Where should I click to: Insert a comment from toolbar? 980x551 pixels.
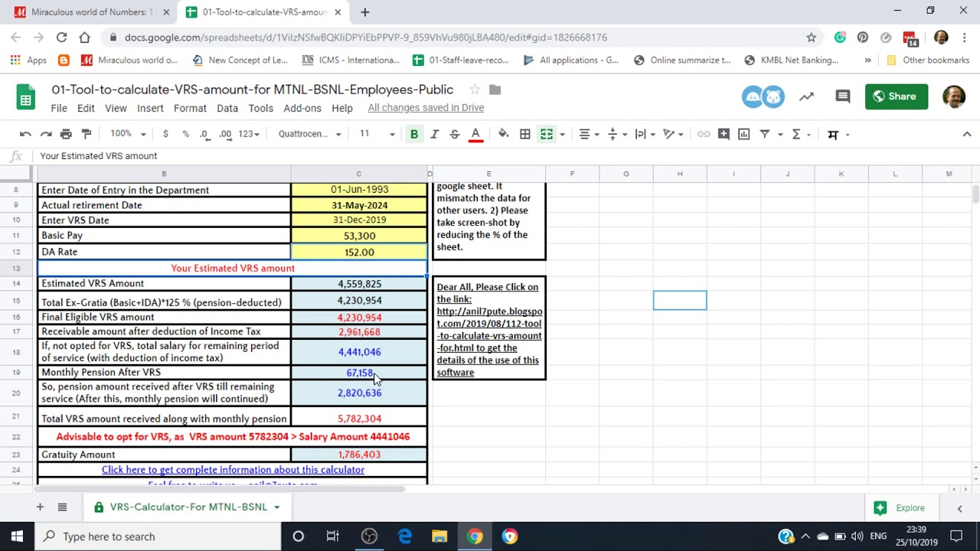(724, 134)
